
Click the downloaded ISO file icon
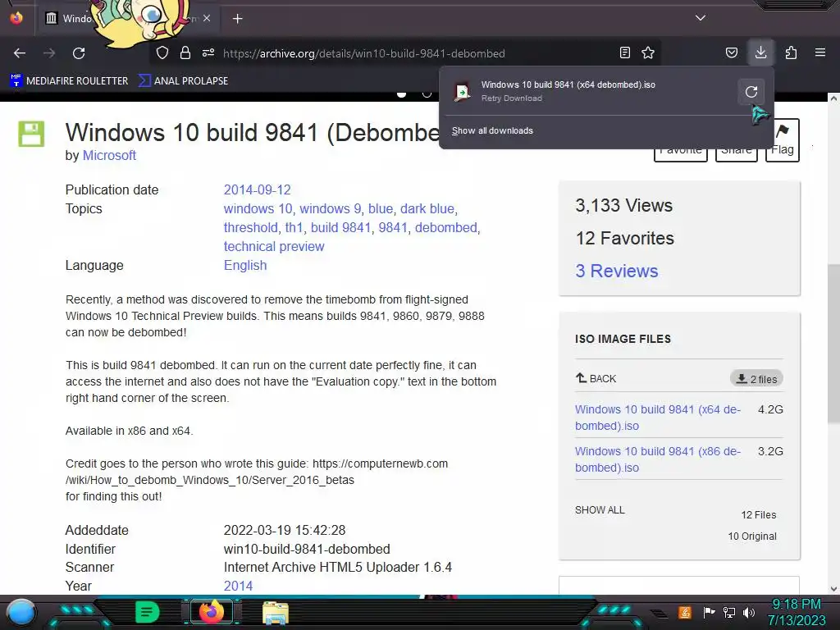462,92
